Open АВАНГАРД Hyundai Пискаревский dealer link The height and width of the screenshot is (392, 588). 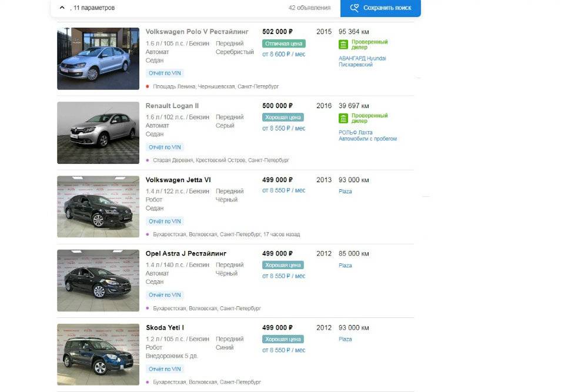(362, 62)
